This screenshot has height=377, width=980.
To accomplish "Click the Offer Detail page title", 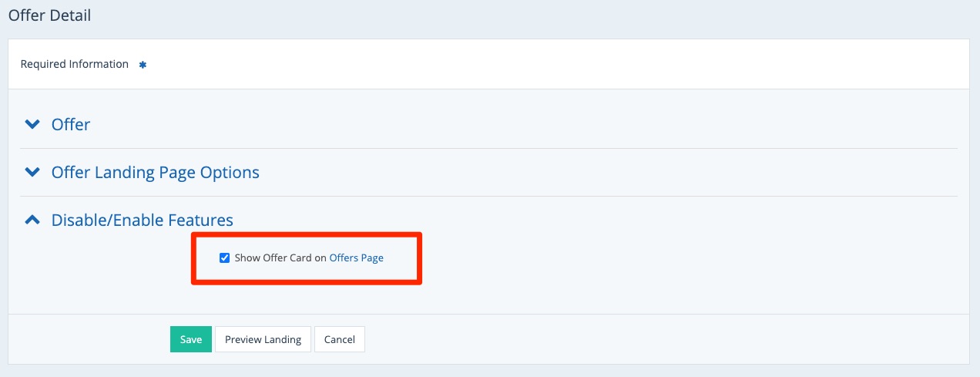I will point(49,15).
